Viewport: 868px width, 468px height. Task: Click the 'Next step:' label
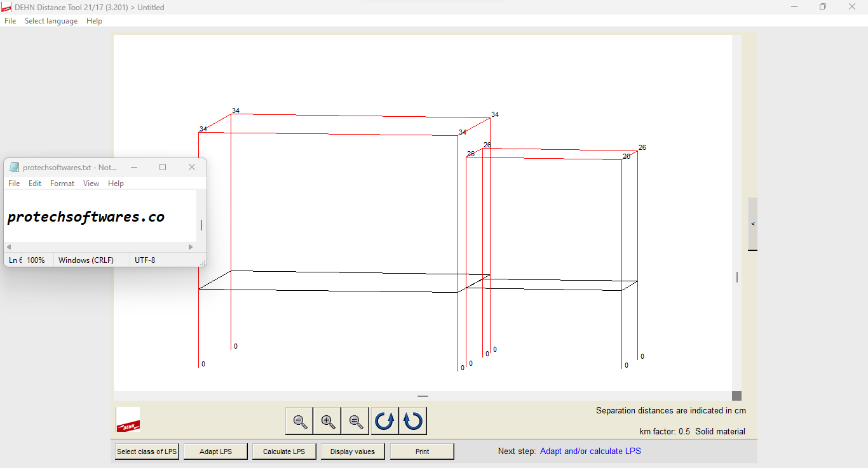click(517, 451)
